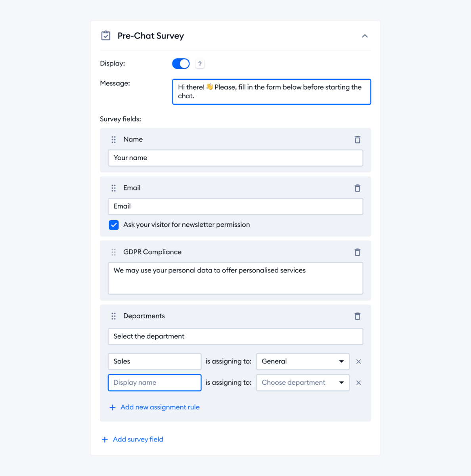The image size is (471, 476).
Task: Toggle the Display switch off
Action: (180, 63)
